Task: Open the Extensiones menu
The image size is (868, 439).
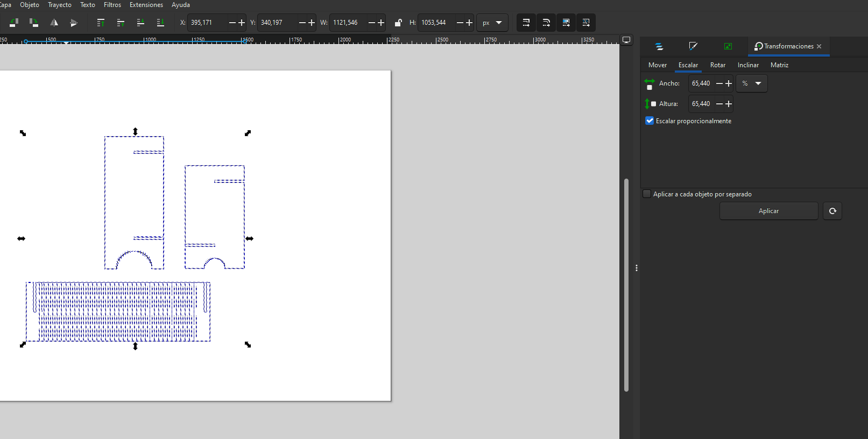Action: click(x=146, y=5)
